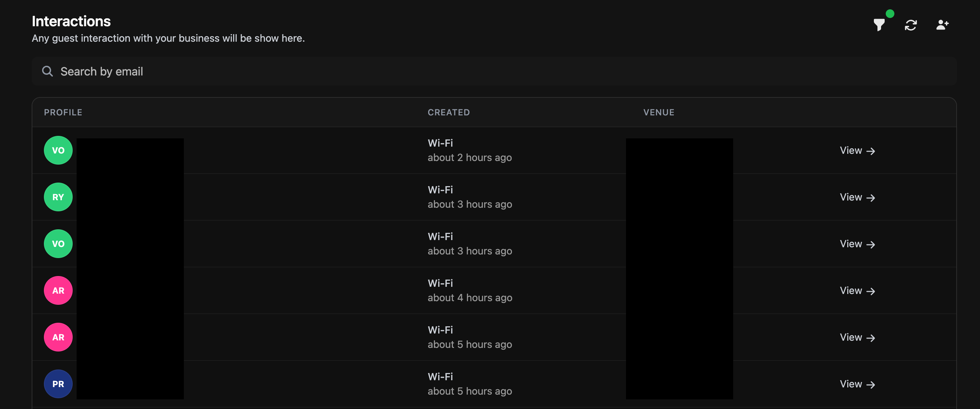980x409 pixels.
Task: Click the VENUE column header
Action: [658, 112]
